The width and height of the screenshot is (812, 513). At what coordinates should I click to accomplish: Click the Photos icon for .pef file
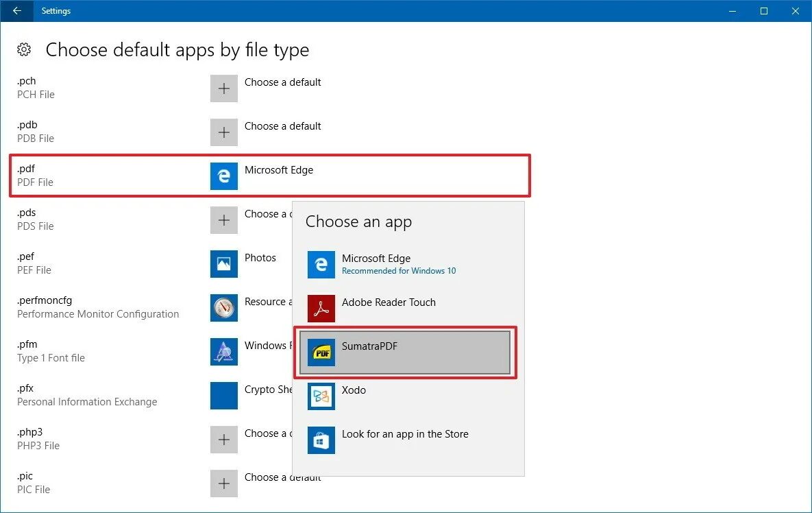(223, 264)
